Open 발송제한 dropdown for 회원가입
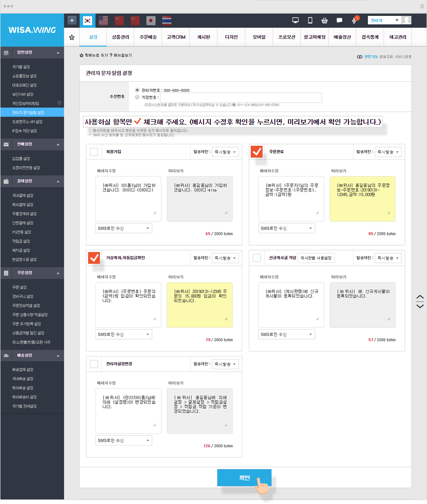 tap(225, 152)
